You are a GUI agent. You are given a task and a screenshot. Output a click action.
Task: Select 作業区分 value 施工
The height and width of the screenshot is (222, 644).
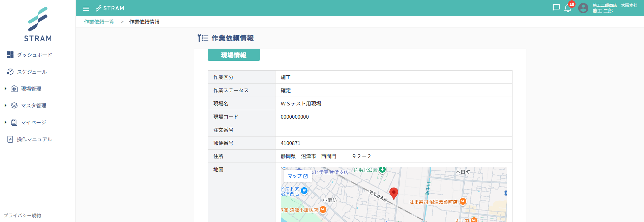click(x=286, y=77)
